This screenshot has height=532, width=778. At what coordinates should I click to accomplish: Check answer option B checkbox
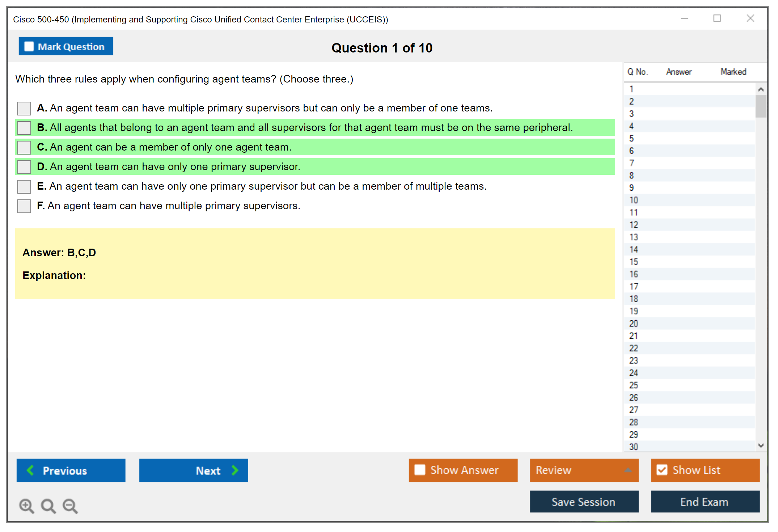pos(24,128)
